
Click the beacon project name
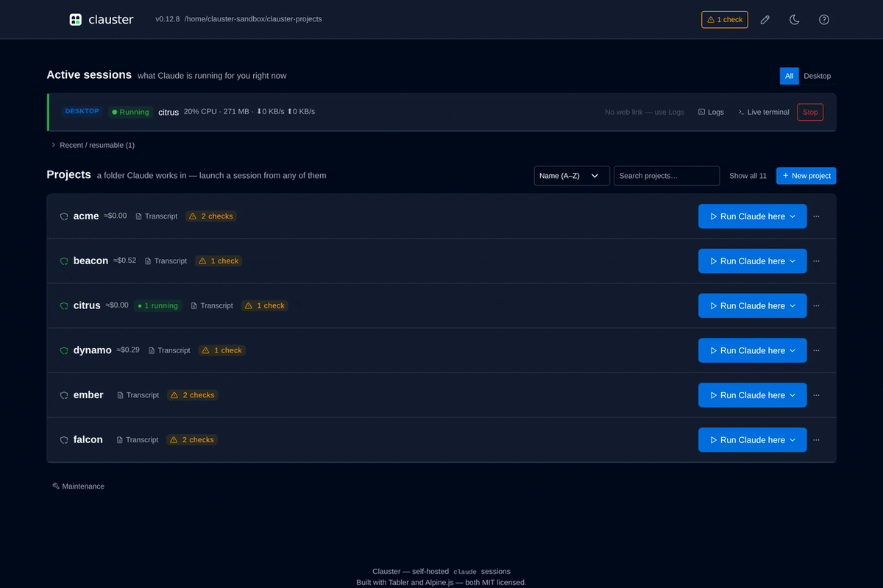pyautogui.click(x=91, y=261)
